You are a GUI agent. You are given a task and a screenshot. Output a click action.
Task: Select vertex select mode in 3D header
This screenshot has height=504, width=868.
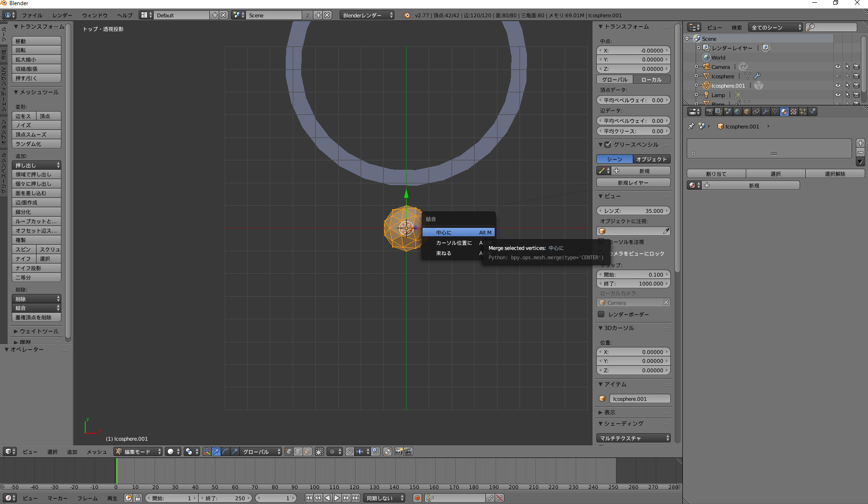coord(289,451)
